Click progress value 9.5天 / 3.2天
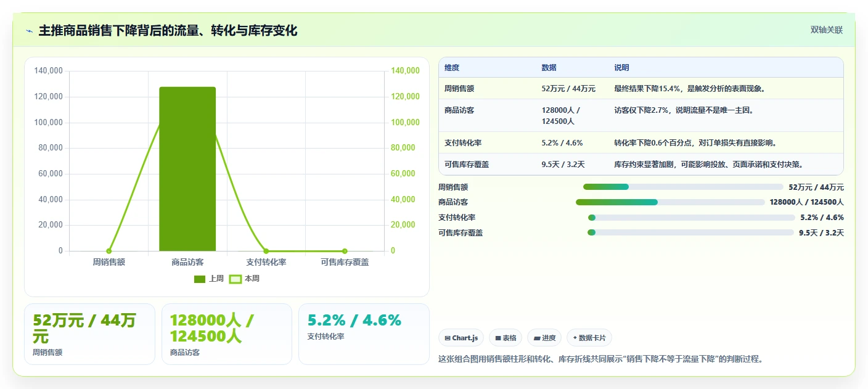 822,232
